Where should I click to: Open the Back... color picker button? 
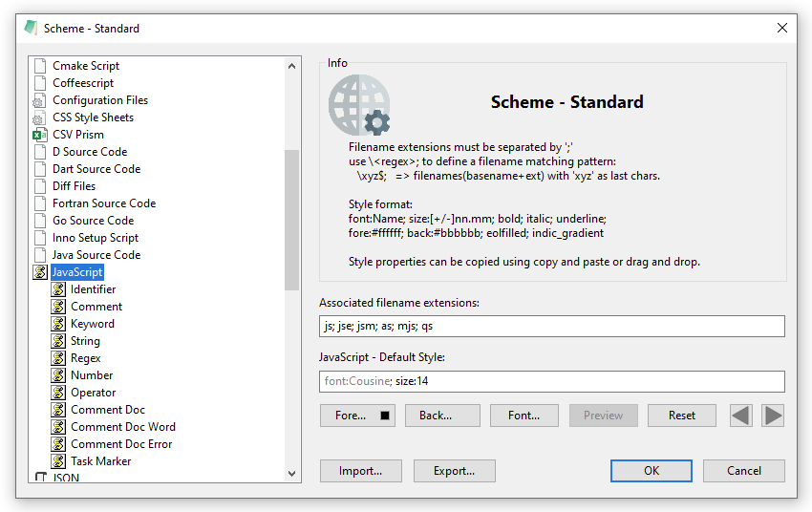(442, 416)
